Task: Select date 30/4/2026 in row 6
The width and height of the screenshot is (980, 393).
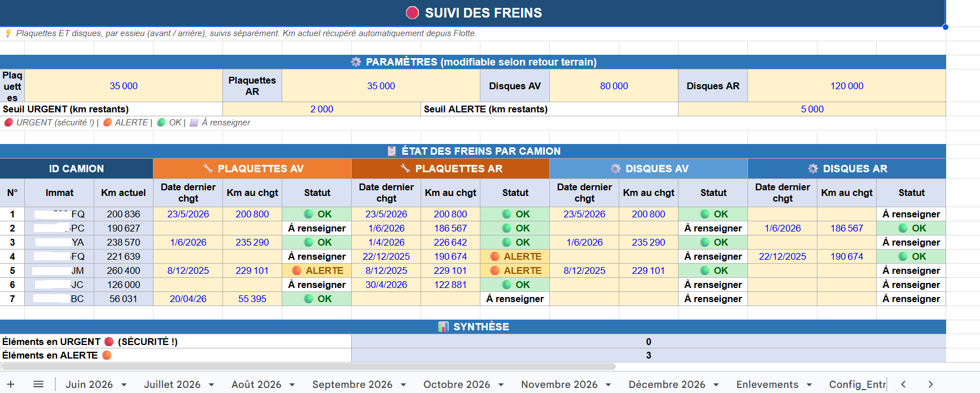Action: click(x=386, y=285)
